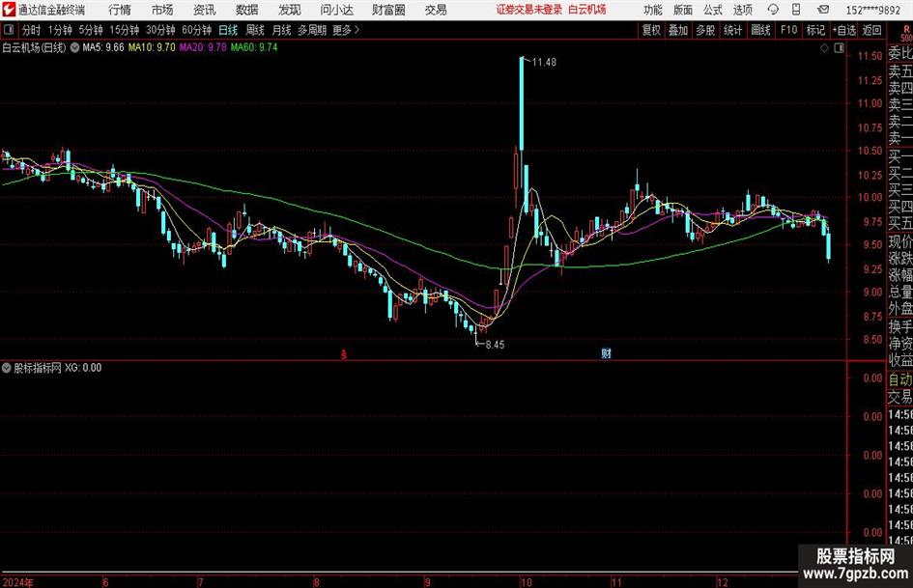Click the 白云机场 stock name in title bar

click(587, 10)
